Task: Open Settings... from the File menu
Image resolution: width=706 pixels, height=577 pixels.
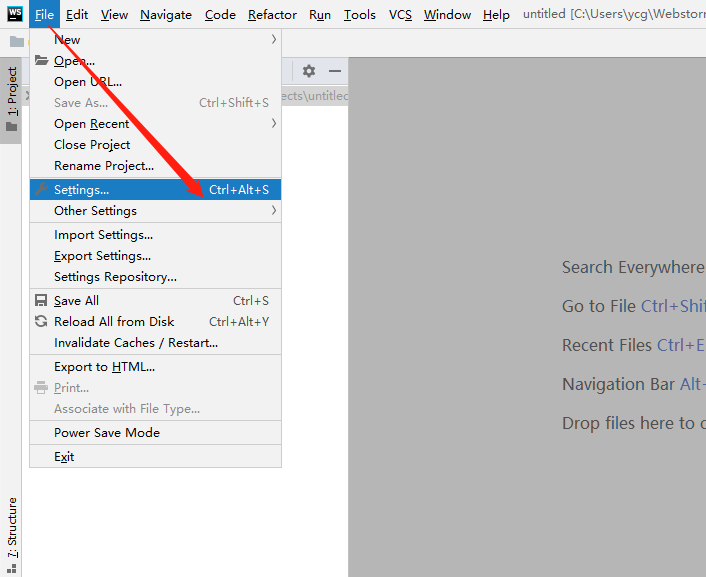Action: (x=155, y=190)
